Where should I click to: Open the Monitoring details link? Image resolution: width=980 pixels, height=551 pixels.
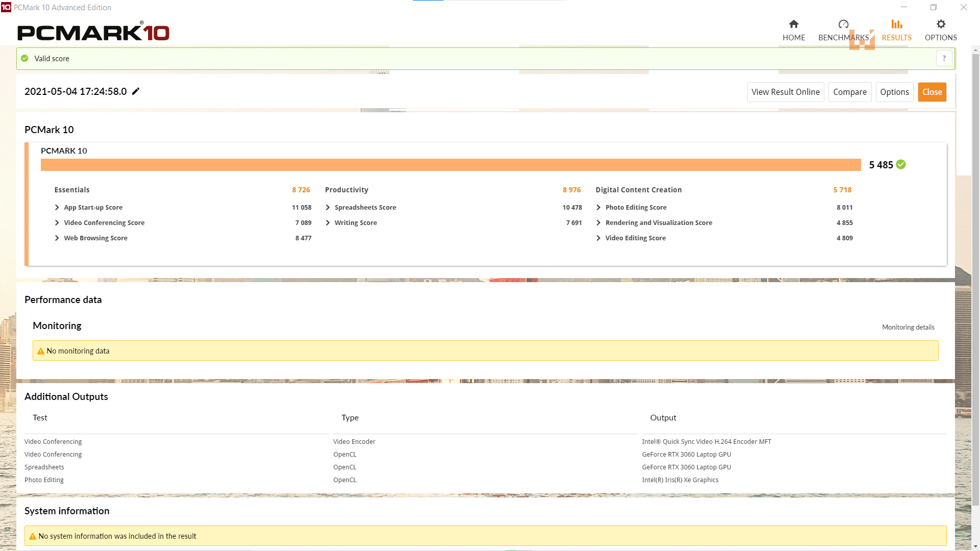click(x=908, y=327)
